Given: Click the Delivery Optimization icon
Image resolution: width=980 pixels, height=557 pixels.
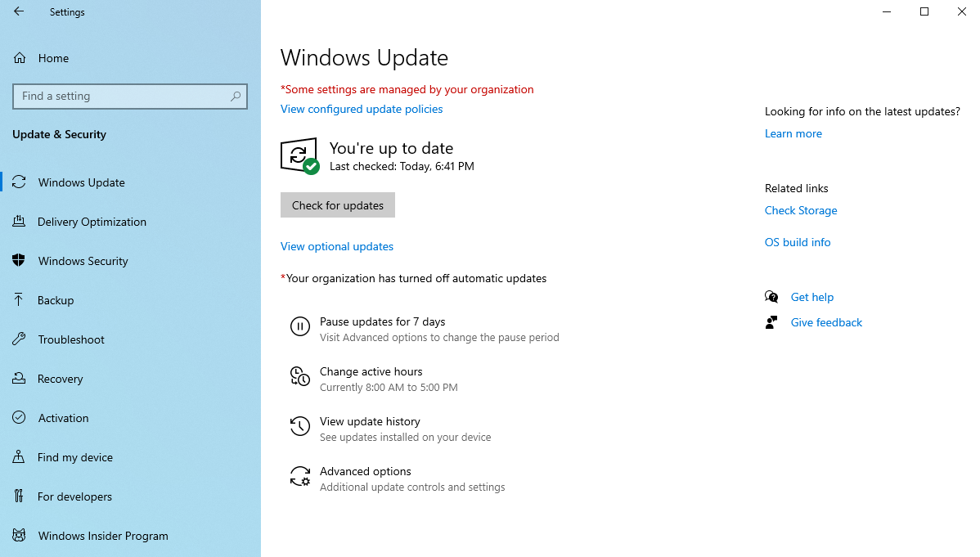Looking at the screenshot, I should (x=20, y=222).
